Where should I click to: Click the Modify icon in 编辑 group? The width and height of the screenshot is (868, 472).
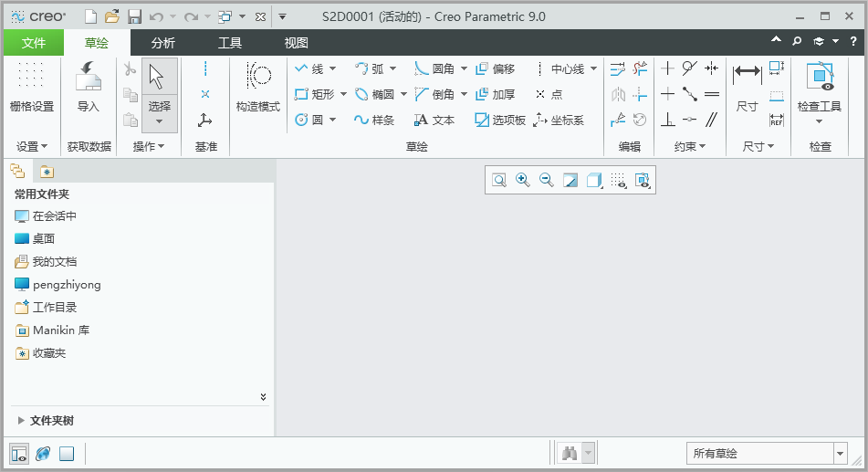(x=618, y=68)
